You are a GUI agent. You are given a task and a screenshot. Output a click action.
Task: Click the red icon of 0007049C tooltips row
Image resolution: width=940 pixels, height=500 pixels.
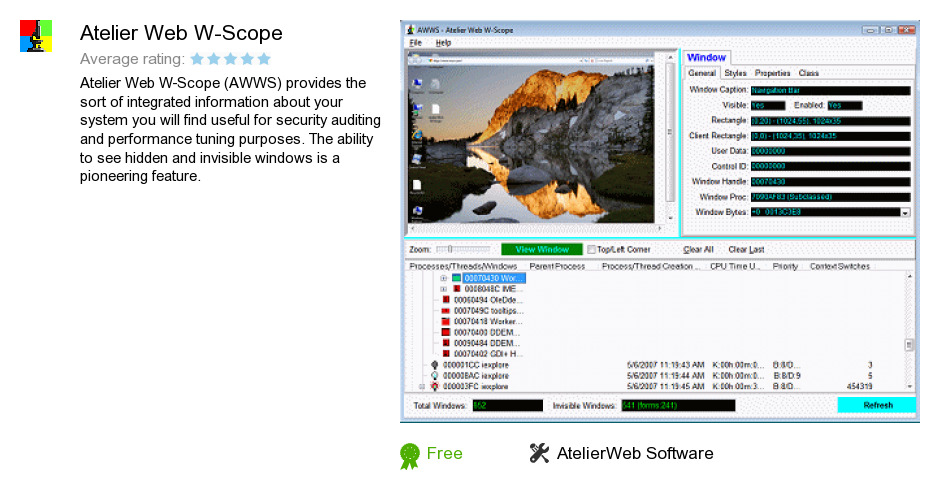(x=446, y=311)
